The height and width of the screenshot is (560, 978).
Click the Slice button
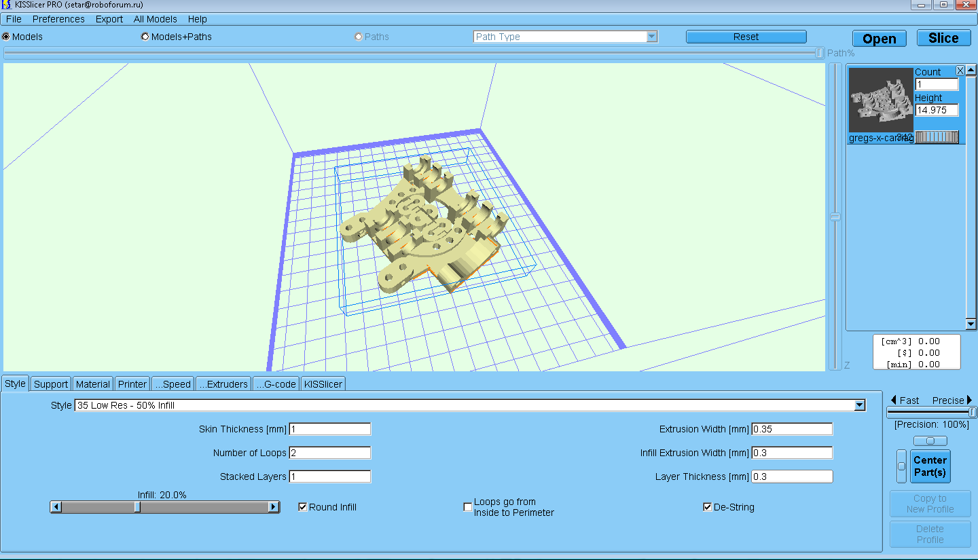pyautogui.click(x=943, y=39)
